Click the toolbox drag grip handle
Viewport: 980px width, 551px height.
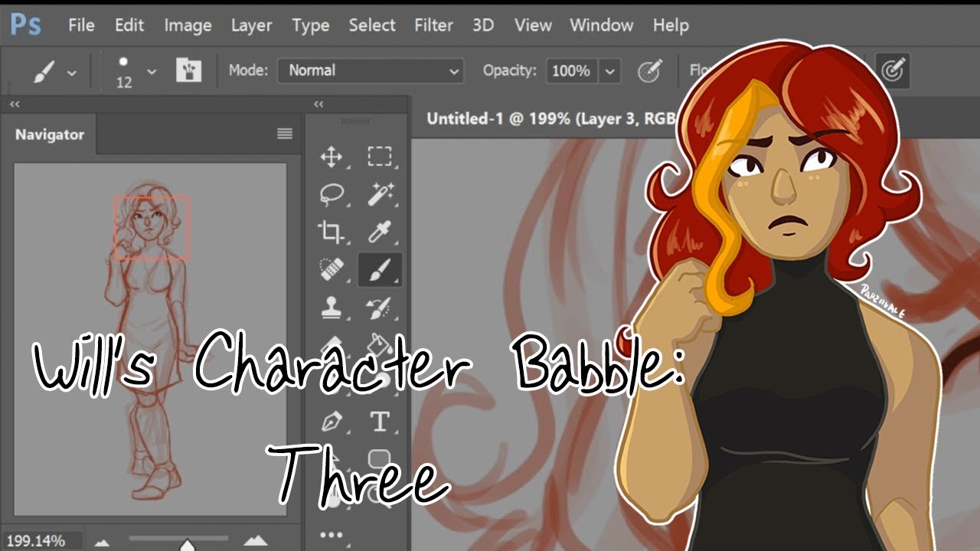355,122
